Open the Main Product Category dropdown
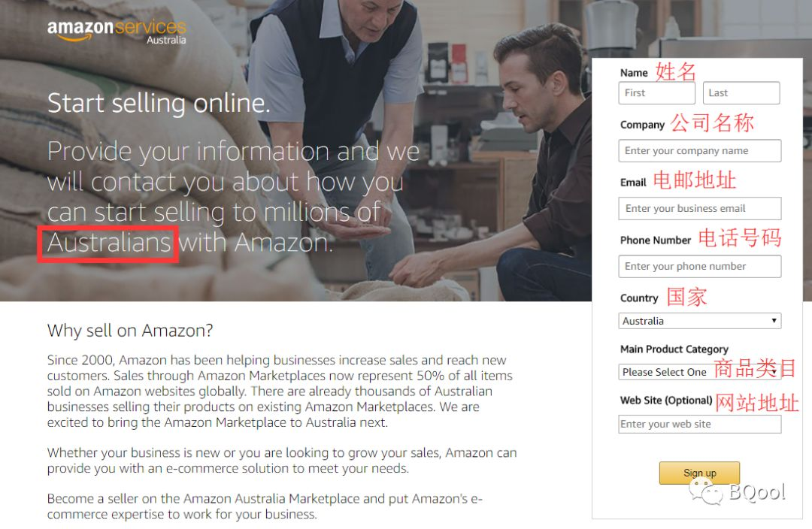812x529 pixels. pos(700,372)
